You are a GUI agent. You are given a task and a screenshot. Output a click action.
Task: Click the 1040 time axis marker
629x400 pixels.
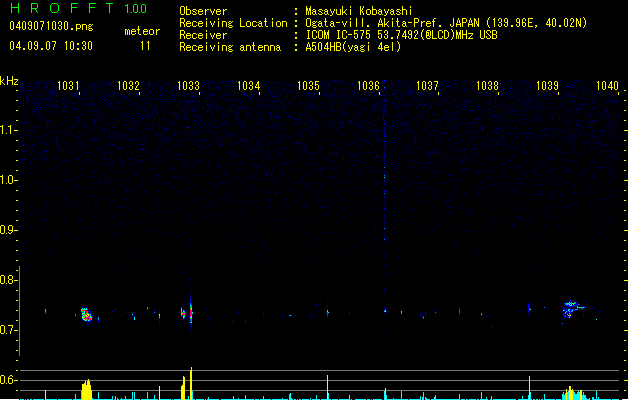click(607, 85)
